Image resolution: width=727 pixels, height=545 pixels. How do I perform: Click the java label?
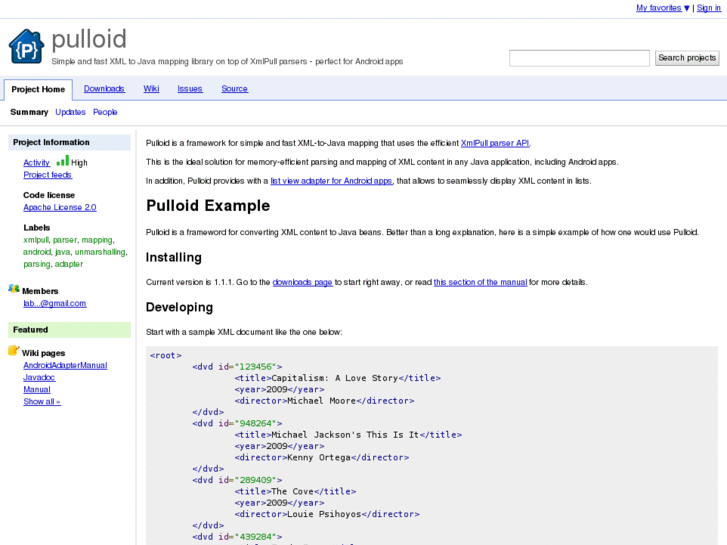[x=63, y=252]
